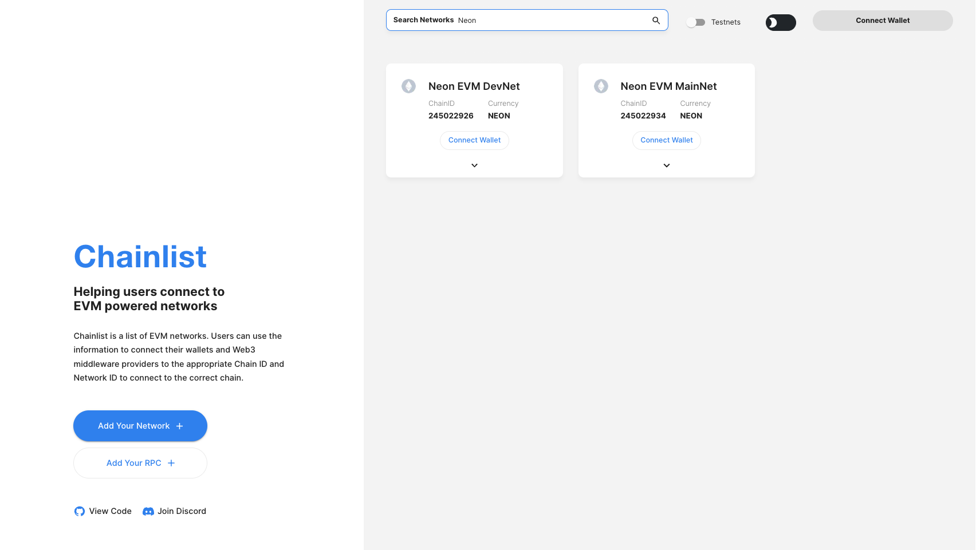980x550 pixels.
Task: Click NEON currency on the DevNet card
Action: [499, 116]
